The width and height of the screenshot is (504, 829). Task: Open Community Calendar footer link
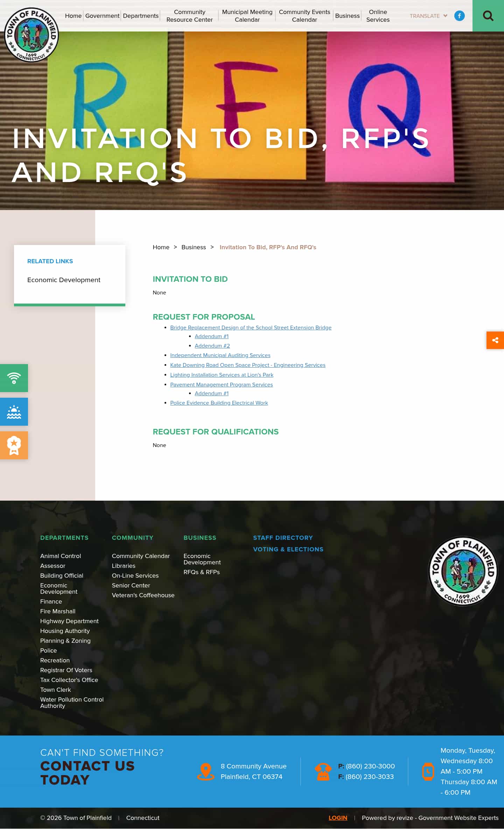pyautogui.click(x=141, y=556)
